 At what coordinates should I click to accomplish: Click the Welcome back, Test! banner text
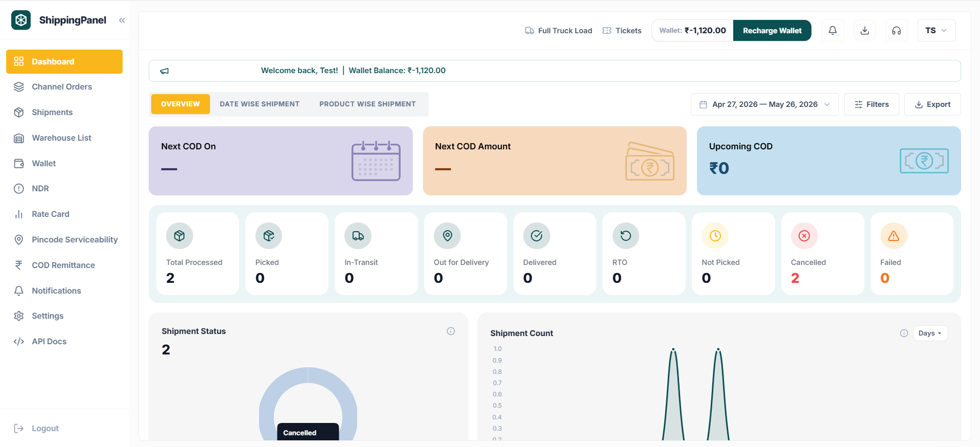(x=299, y=71)
